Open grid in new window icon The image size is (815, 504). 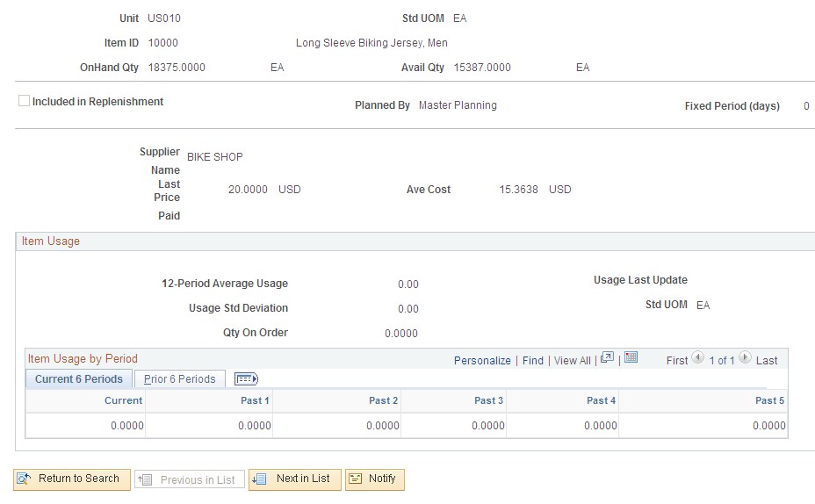607,358
